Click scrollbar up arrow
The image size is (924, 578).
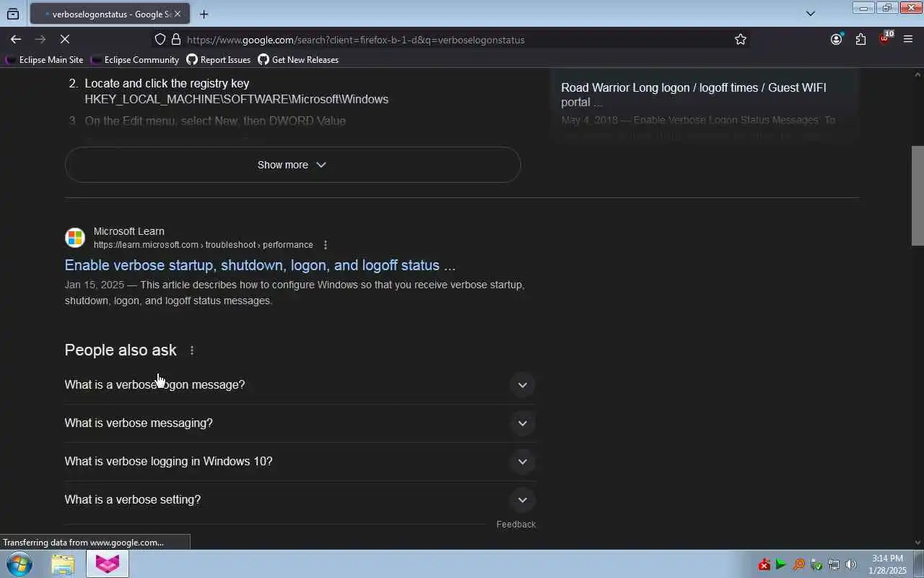pos(918,74)
